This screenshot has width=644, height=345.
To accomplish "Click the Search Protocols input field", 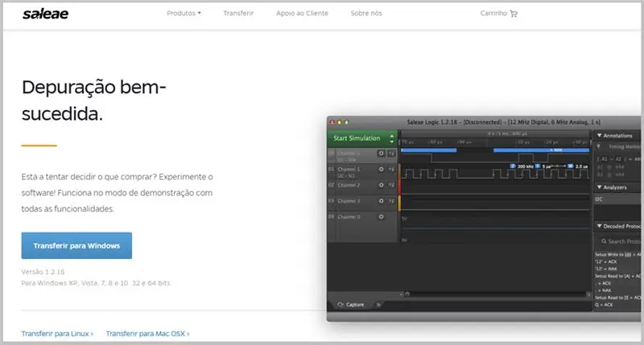I will (620, 241).
